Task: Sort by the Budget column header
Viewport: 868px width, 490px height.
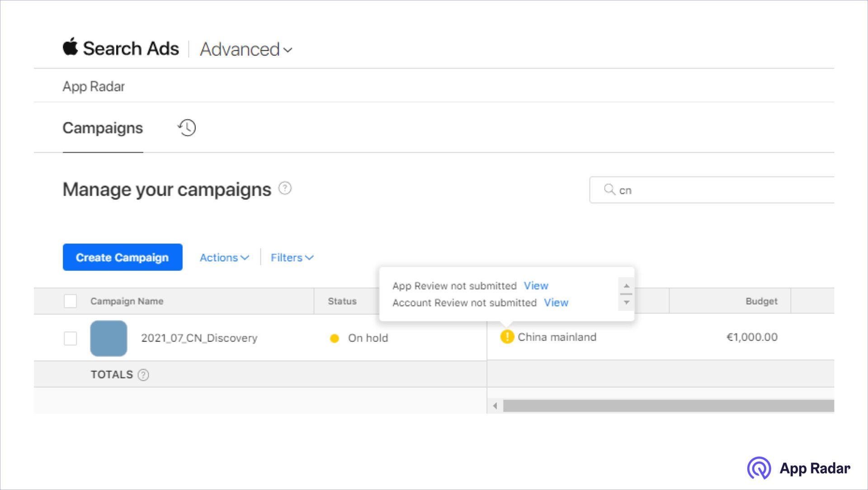Action: pyautogui.click(x=762, y=301)
